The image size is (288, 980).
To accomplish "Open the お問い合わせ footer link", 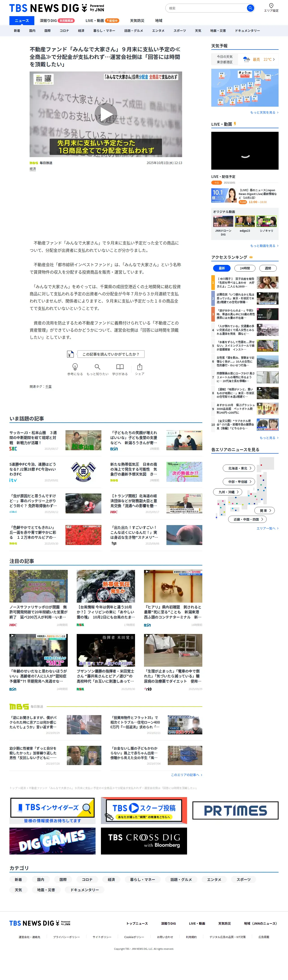I will tap(165, 937).
